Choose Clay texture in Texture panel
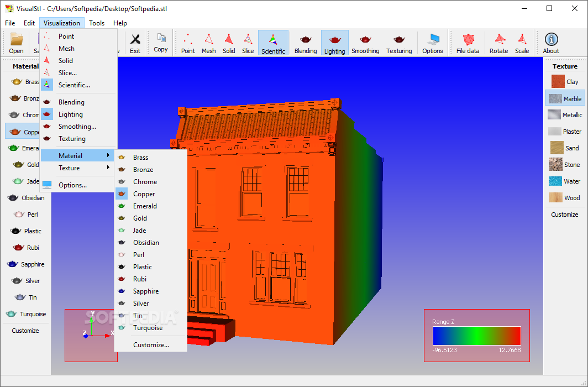Screen dimensions: 588x387 tap(565, 82)
